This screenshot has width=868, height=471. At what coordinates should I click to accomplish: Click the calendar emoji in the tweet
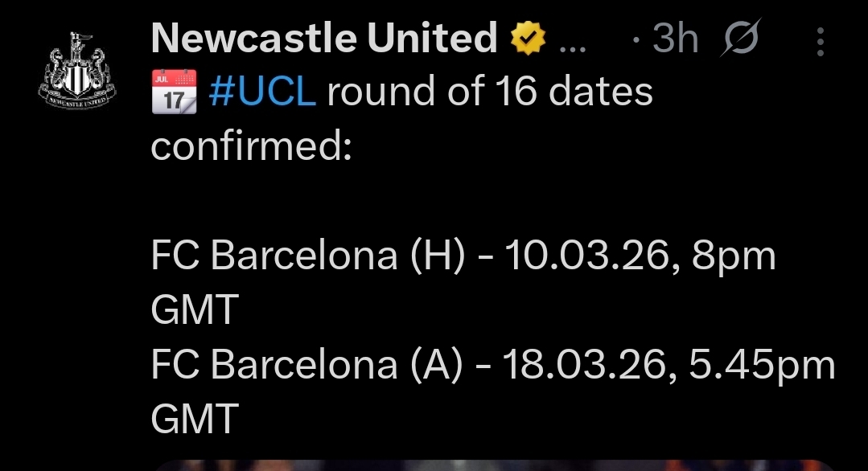pos(173,92)
